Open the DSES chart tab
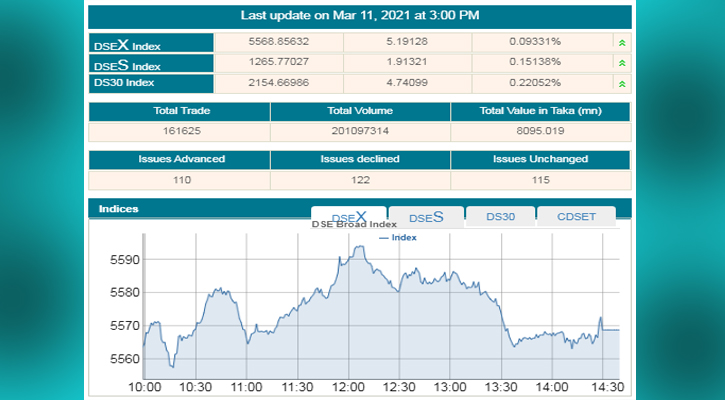This screenshot has height=400, width=725. point(426,217)
